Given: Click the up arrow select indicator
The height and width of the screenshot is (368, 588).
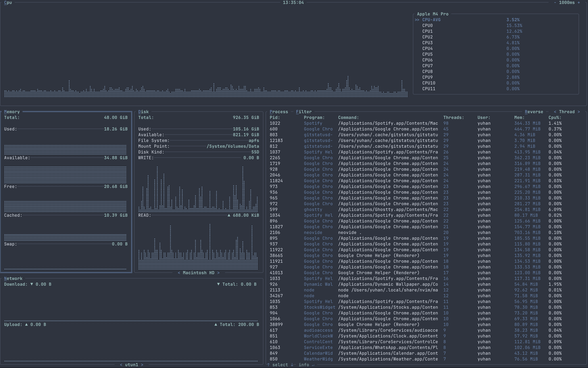Looking at the screenshot, I should (x=268, y=365).
